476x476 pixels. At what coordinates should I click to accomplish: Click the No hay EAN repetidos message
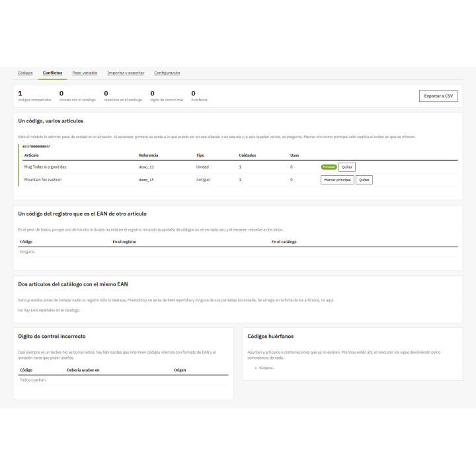tap(49, 310)
